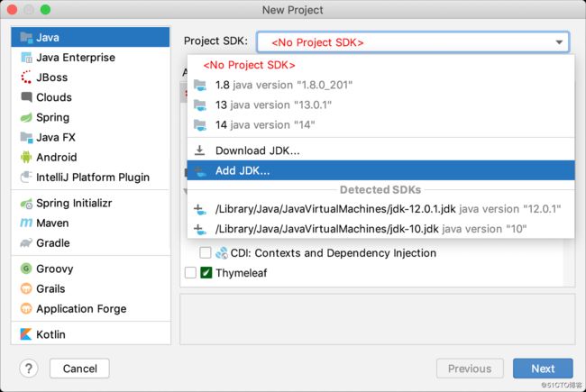Select IntelliJ Platform Plugin project type
The width and height of the screenshot is (586, 392).
coord(91,177)
